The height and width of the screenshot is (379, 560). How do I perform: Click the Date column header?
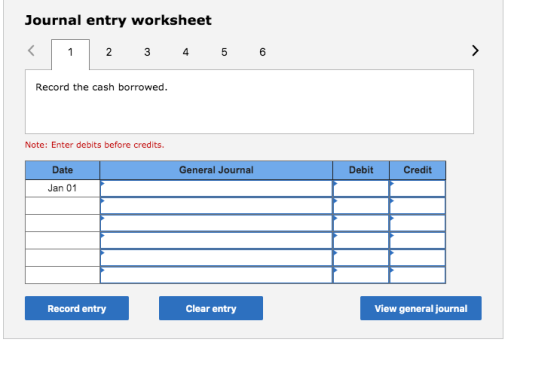click(x=62, y=170)
